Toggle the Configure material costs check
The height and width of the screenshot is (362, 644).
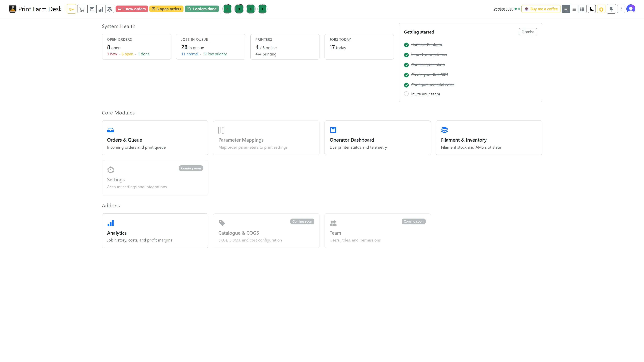click(406, 85)
